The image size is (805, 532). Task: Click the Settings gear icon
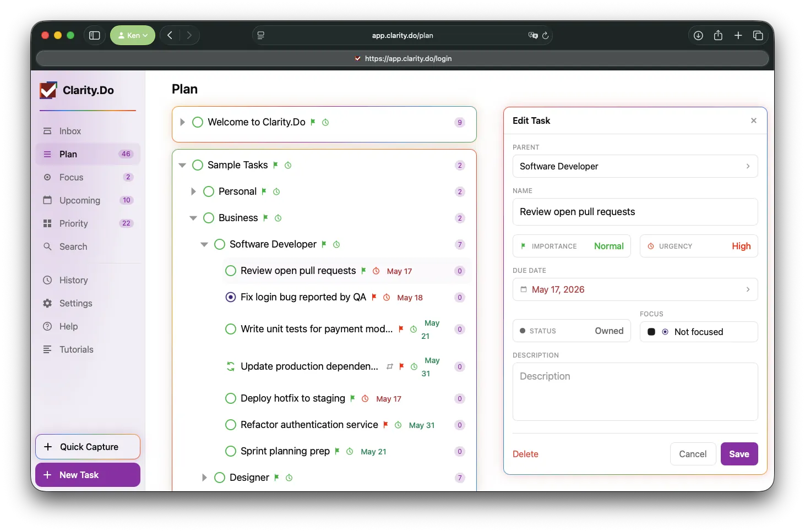[x=47, y=303]
